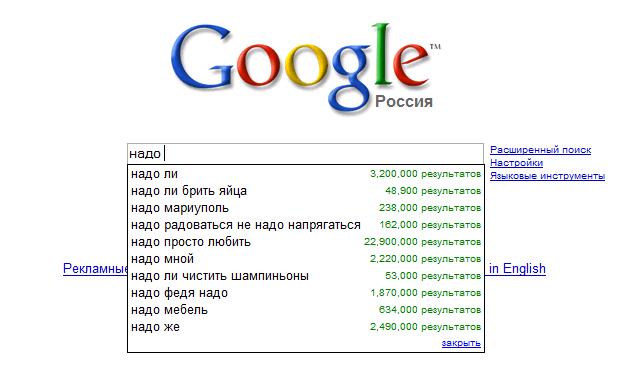Select suggestion "надо же"

coord(306,327)
